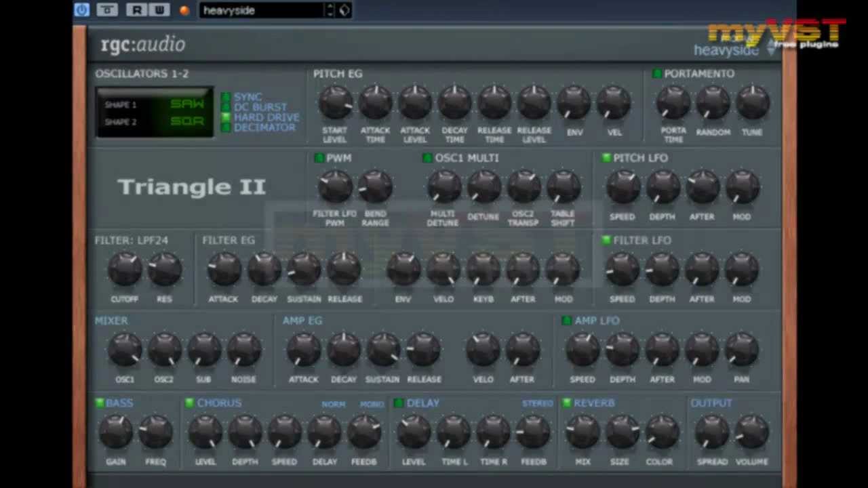Click the chorus DEPTH knob
Screen dimensions: 868x488
(245, 432)
